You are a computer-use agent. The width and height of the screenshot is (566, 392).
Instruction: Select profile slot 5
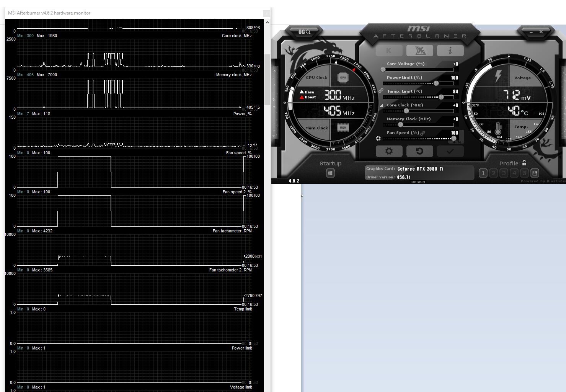(x=524, y=173)
